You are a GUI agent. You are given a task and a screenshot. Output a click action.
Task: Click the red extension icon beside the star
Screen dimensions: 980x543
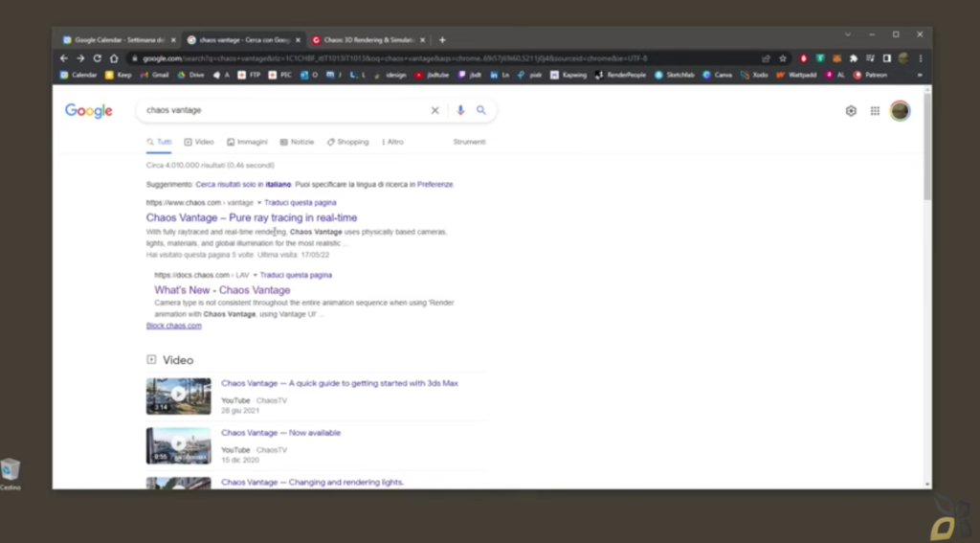pyautogui.click(x=804, y=58)
